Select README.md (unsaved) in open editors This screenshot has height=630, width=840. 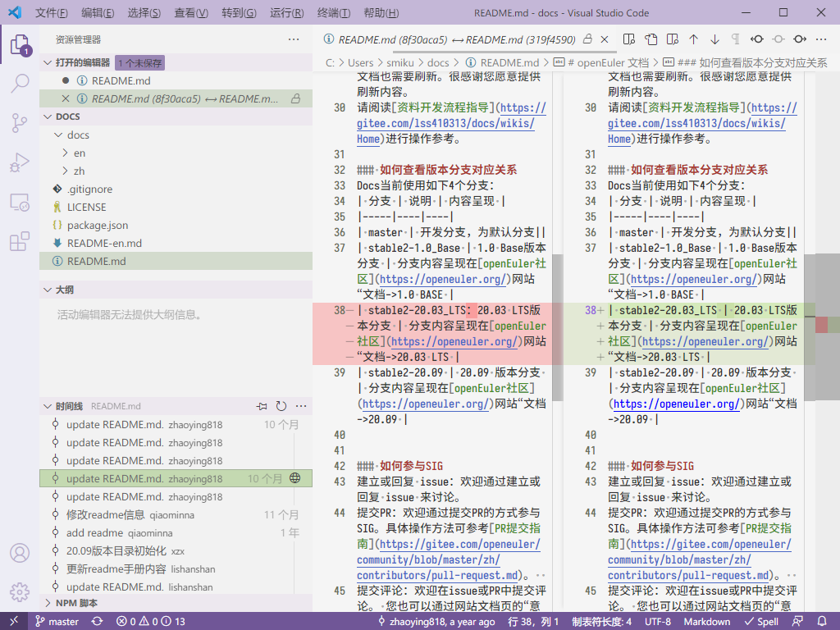pyautogui.click(x=176, y=81)
